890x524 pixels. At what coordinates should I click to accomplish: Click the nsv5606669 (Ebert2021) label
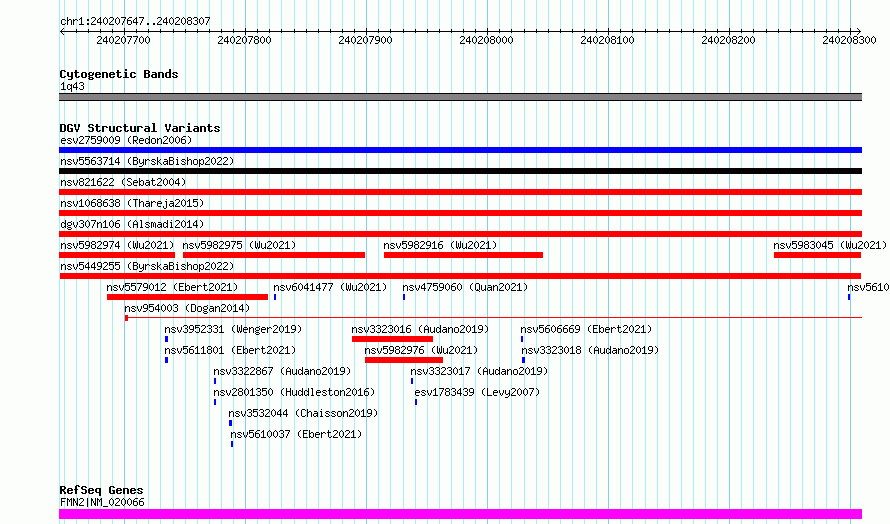[586, 329]
